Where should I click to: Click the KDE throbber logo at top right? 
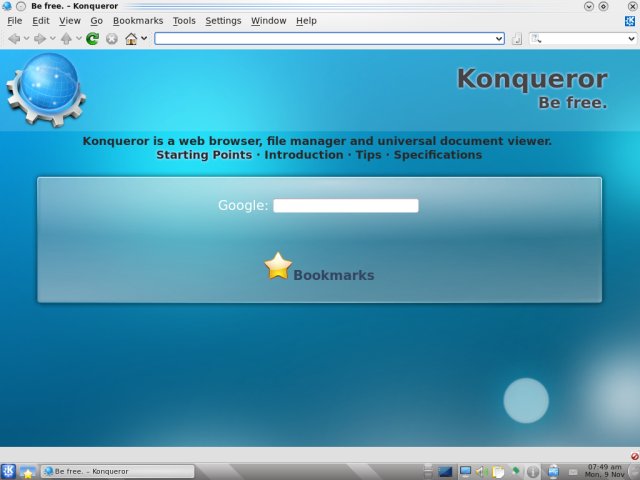[630, 21]
